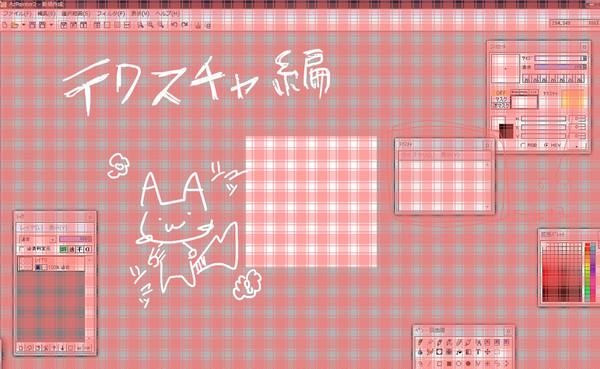Click the OFF mask button
The width and height of the screenshot is (600, 369).
[501, 93]
